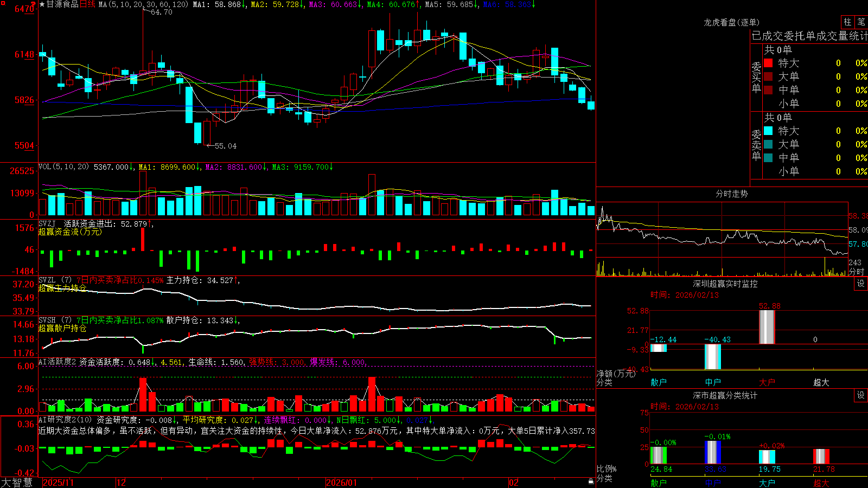Select the teal 大单 sell-order swatch
This screenshot has width=868, height=488.
pyautogui.click(x=768, y=144)
